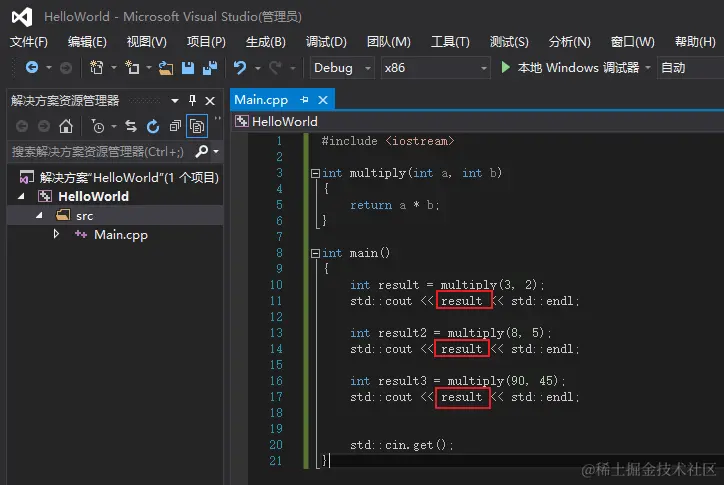Open navigate backward history dropdown
The image size is (724, 485).
48,68
